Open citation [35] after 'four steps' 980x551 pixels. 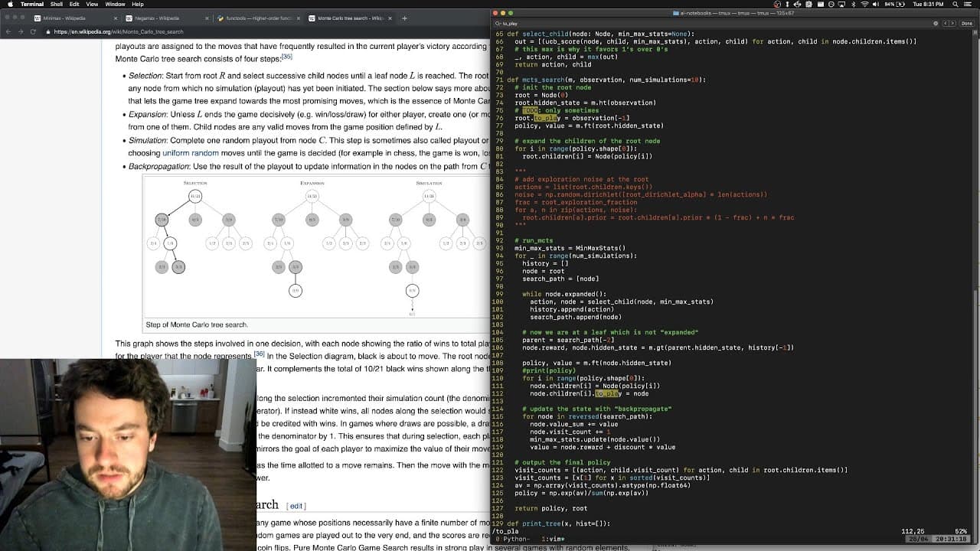click(287, 56)
